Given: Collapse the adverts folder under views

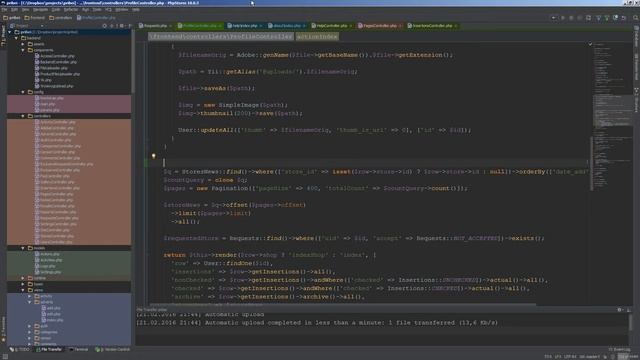Looking at the screenshot, I should 29,302.
